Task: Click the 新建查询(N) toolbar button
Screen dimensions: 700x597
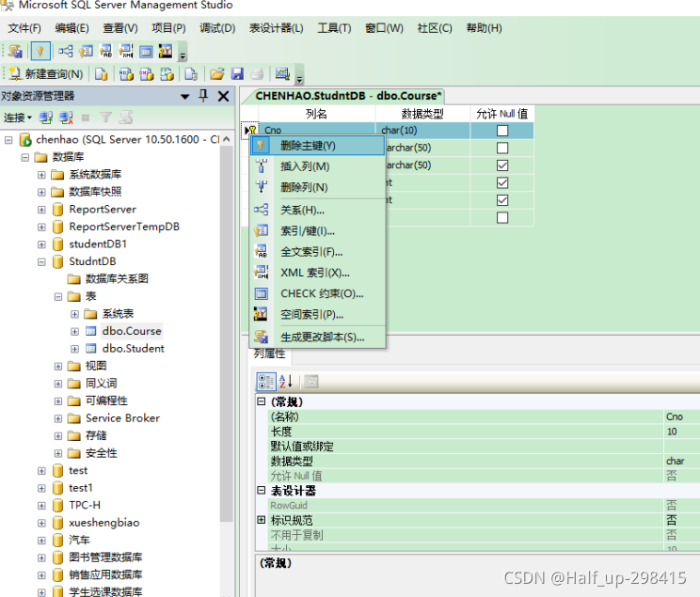Action: [45, 73]
